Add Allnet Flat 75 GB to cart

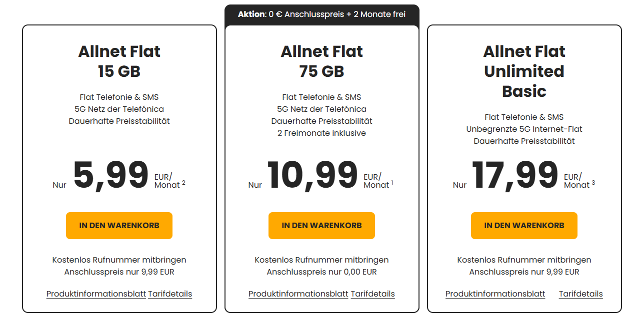(321, 226)
